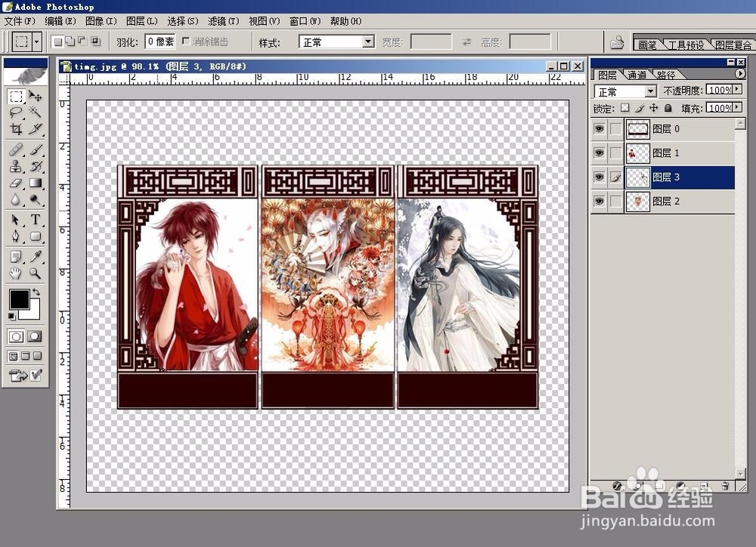Open the 滤镜 menu
Viewport: 756px width, 547px height.
click(223, 21)
